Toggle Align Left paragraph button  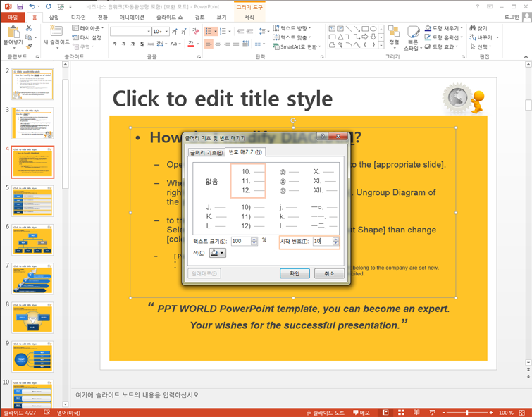pos(209,44)
